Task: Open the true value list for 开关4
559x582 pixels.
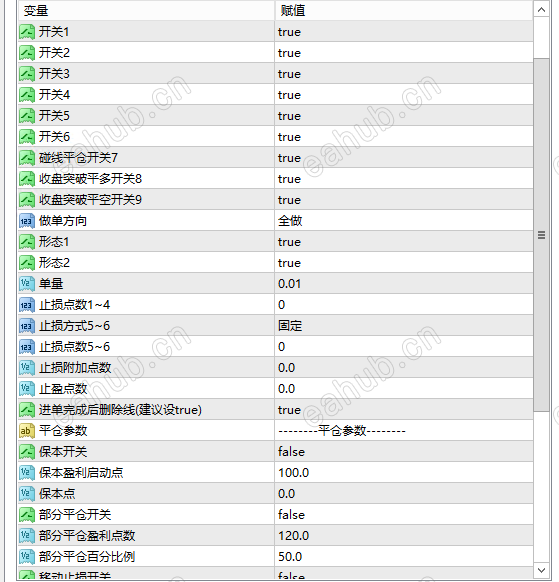Action: click(404, 95)
